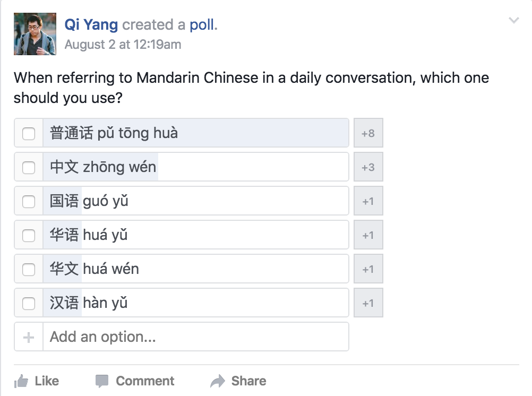This screenshot has width=532, height=396.
Task: Click the Comment speech bubble icon
Action: coord(102,381)
